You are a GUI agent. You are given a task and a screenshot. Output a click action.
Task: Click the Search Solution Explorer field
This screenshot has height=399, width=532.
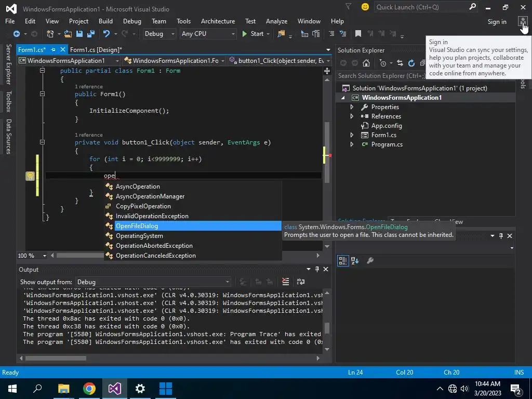[x=381, y=76]
